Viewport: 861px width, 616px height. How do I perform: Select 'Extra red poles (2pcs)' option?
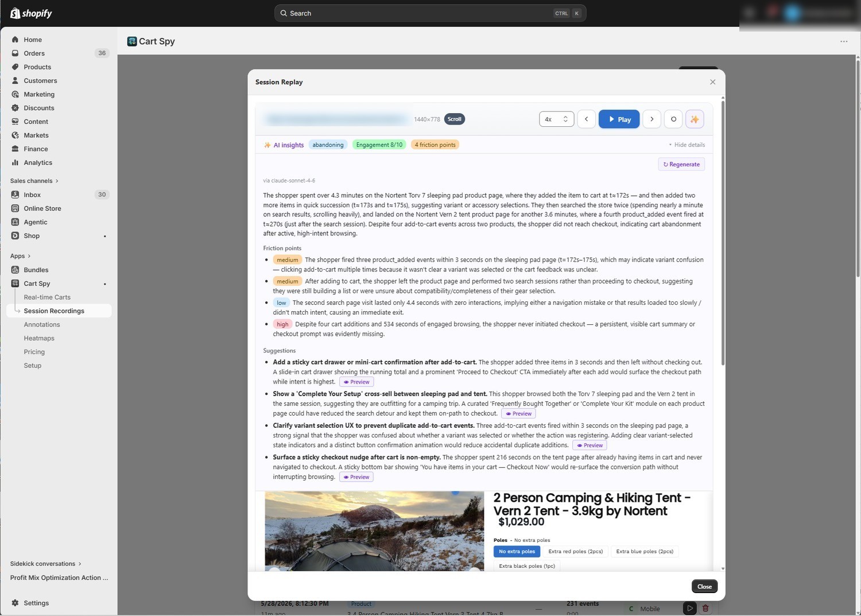point(576,552)
